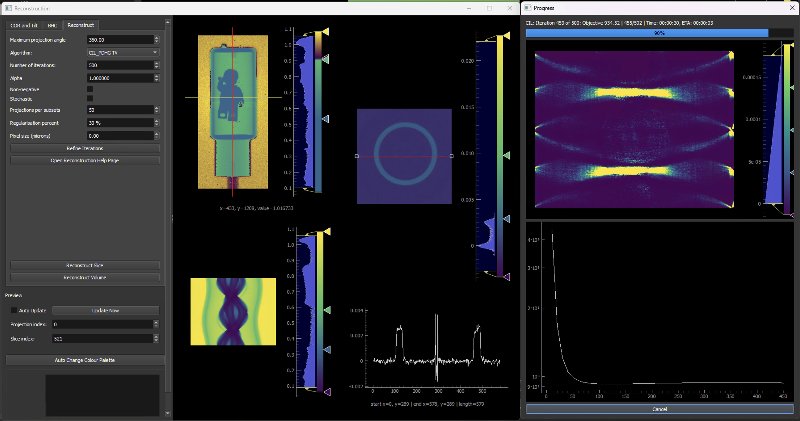The width and height of the screenshot is (800, 421).
Task: Click the stepper arrows of Number of iterations
Action: click(157, 65)
